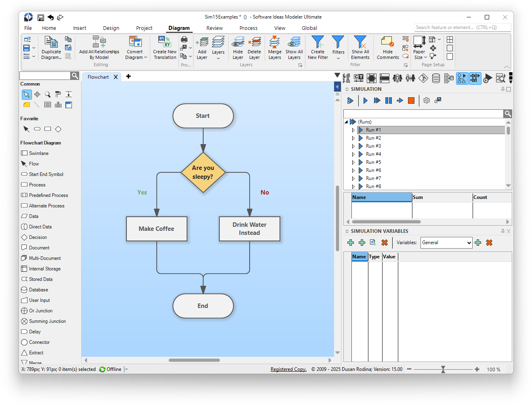The width and height of the screenshot is (532, 406).
Task: Pin the Simulation panel
Action: 503,89
